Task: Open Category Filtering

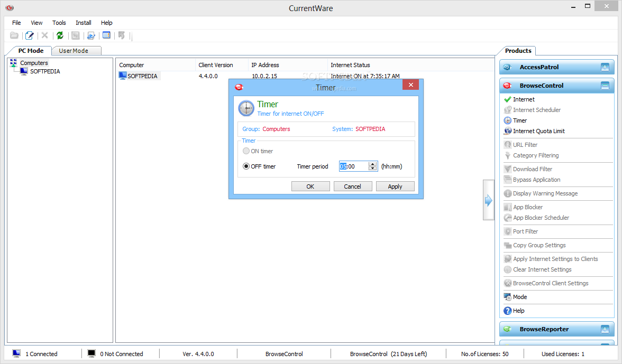Action: (x=531, y=155)
